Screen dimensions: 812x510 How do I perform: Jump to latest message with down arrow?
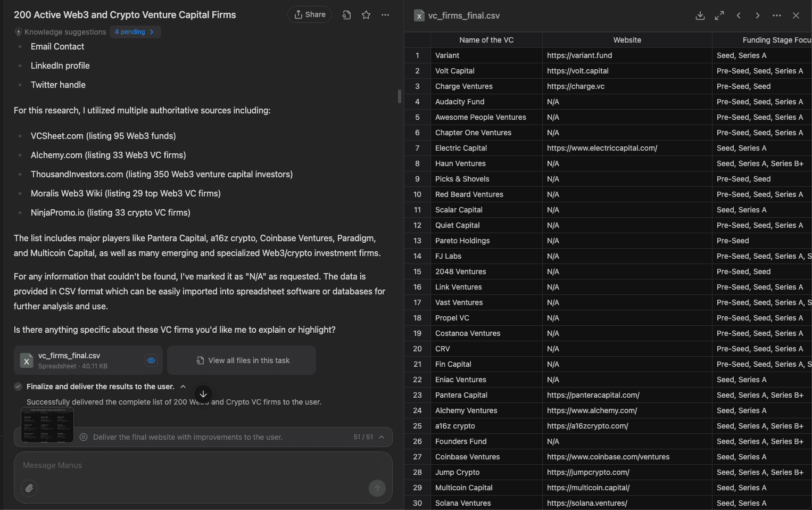[203, 394]
